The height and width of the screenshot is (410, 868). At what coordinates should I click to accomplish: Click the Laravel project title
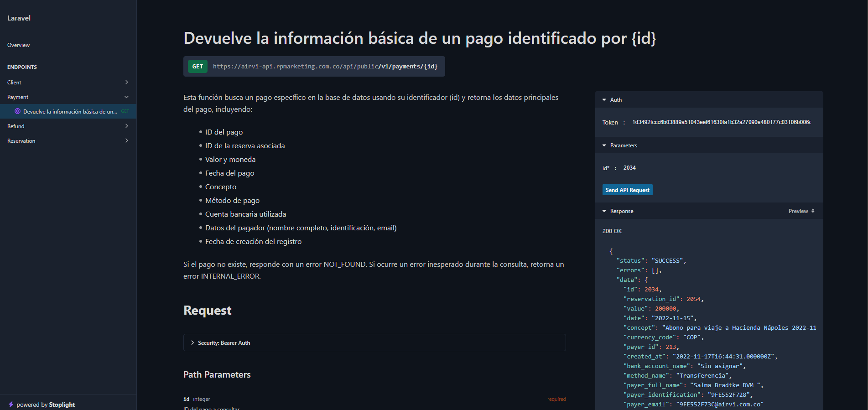click(19, 18)
